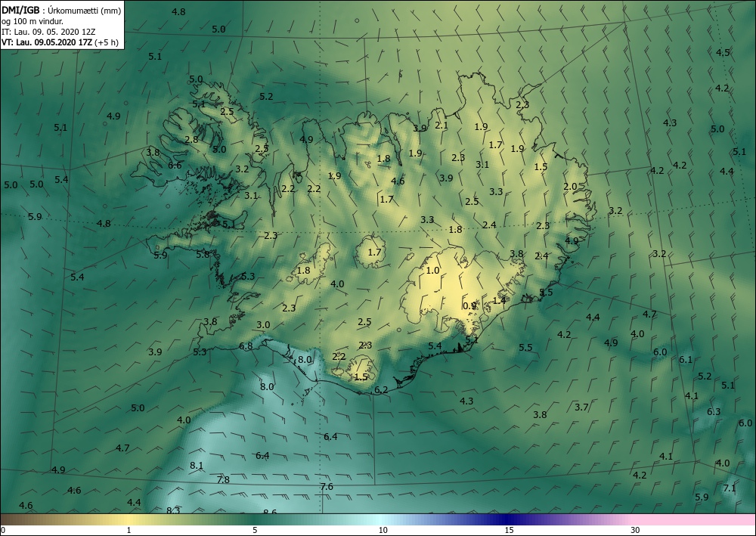756x536 pixels.
Task: Select the Westfjords value "2.8"
Action: [191, 140]
